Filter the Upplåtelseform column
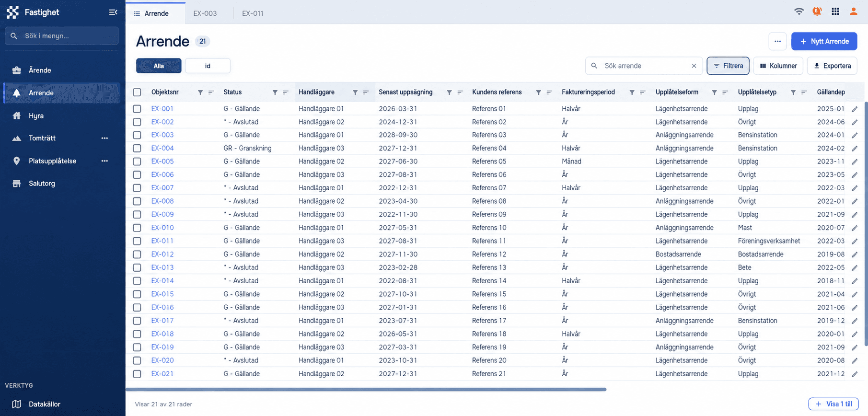868x416 pixels. pyautogui.click(x=714, y=92)
